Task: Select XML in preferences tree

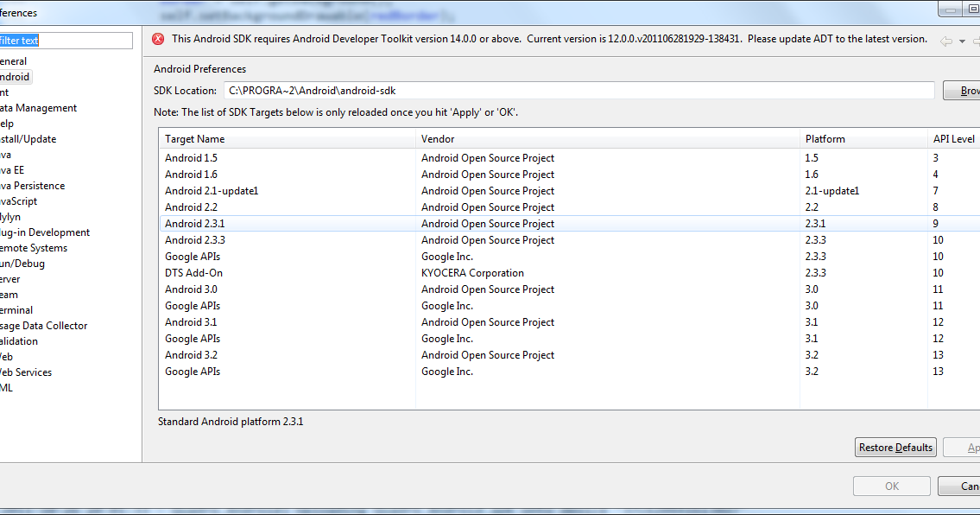Action: pos(6,388)
